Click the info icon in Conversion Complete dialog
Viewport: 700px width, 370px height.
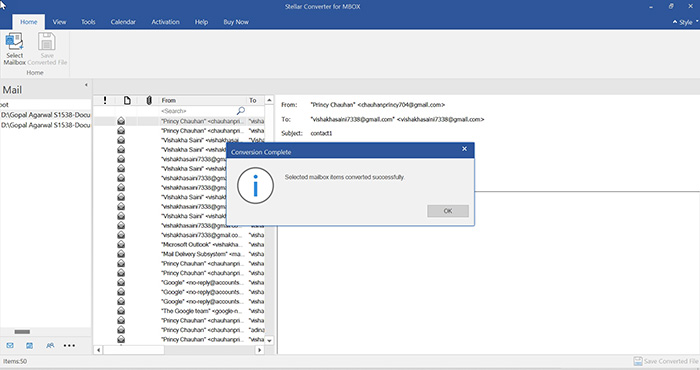coord(255,186)
